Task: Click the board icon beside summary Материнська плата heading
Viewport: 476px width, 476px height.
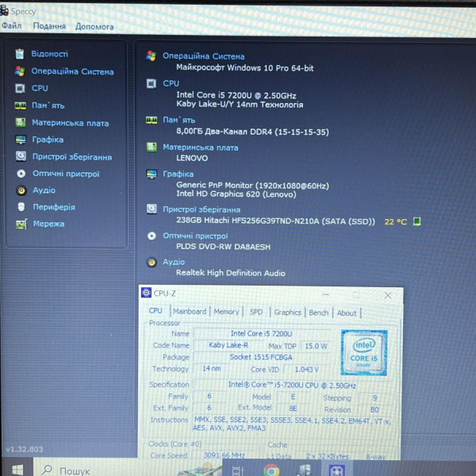Action: tap(152, 148)
